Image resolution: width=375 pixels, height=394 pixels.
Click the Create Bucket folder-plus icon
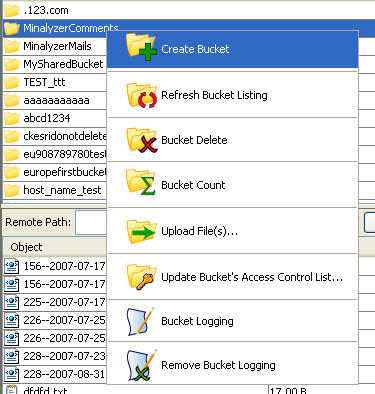[141, 47]
